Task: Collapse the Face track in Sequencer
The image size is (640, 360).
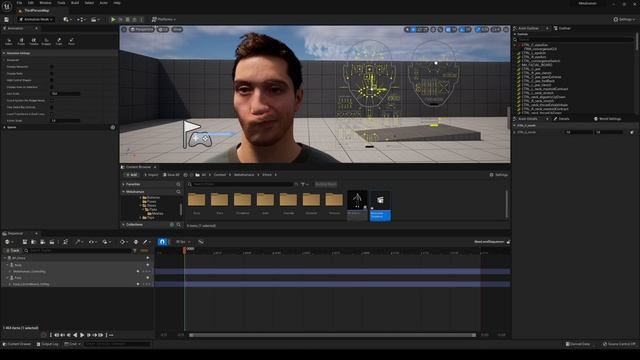Action: [x=7, y=278]
